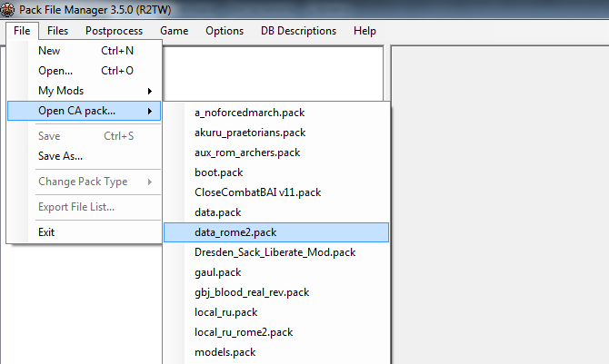Select Open... in the File menu
The width and height of the screenshot is (609, 364).
(55, 71)
